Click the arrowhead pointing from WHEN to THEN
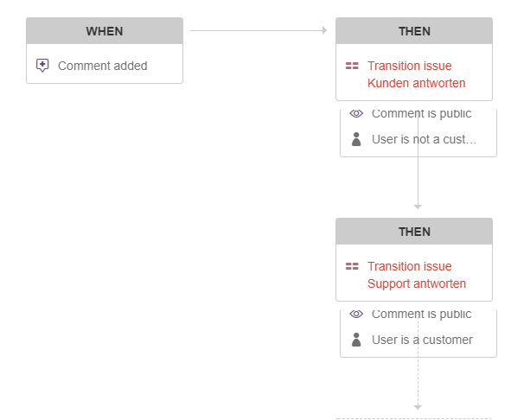The image size is (511, 420). 324,30
